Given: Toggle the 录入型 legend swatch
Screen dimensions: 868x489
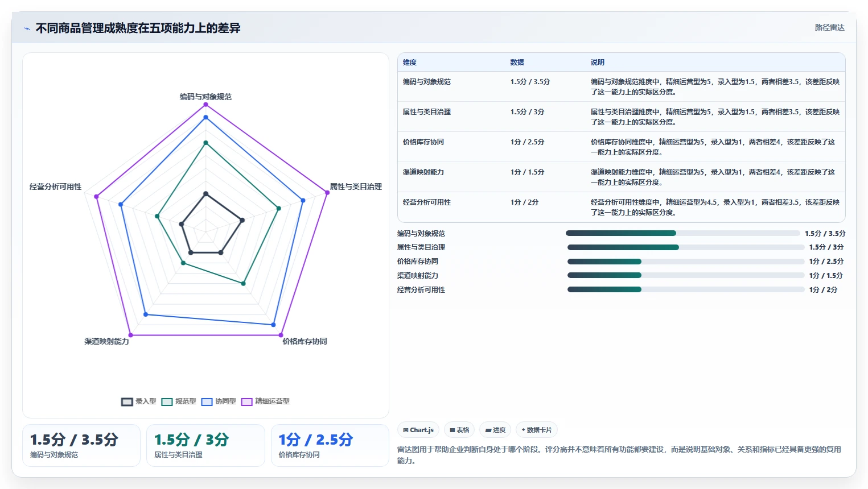Looking at the screenshot, I should point(127,401).
